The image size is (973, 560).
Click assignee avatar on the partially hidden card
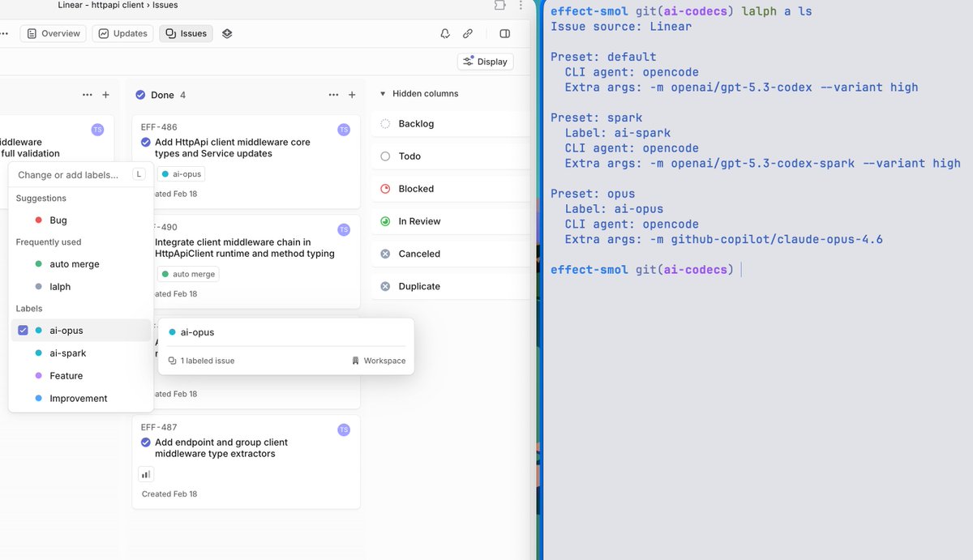[x=97, y=130]
